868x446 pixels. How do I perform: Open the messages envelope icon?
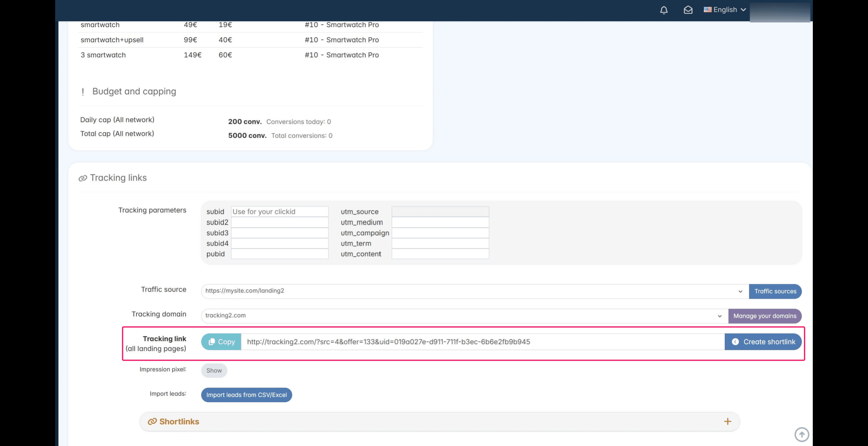click(x=688, y=10)
